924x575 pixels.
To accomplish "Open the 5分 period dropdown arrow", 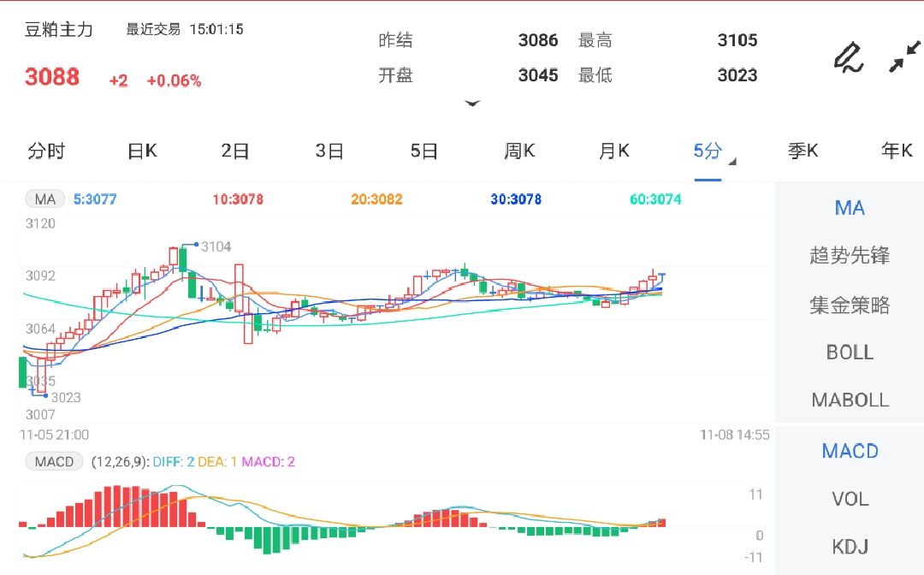I will (x=732, y=162).
